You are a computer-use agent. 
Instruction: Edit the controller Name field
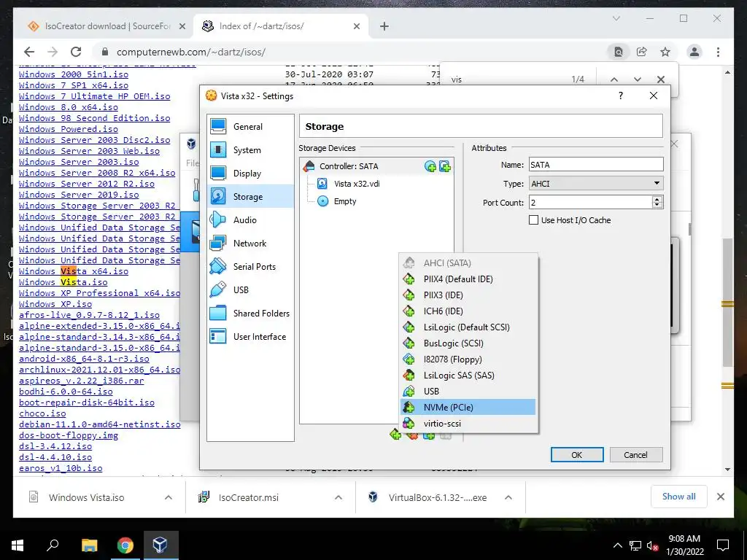tap(596, 165)
